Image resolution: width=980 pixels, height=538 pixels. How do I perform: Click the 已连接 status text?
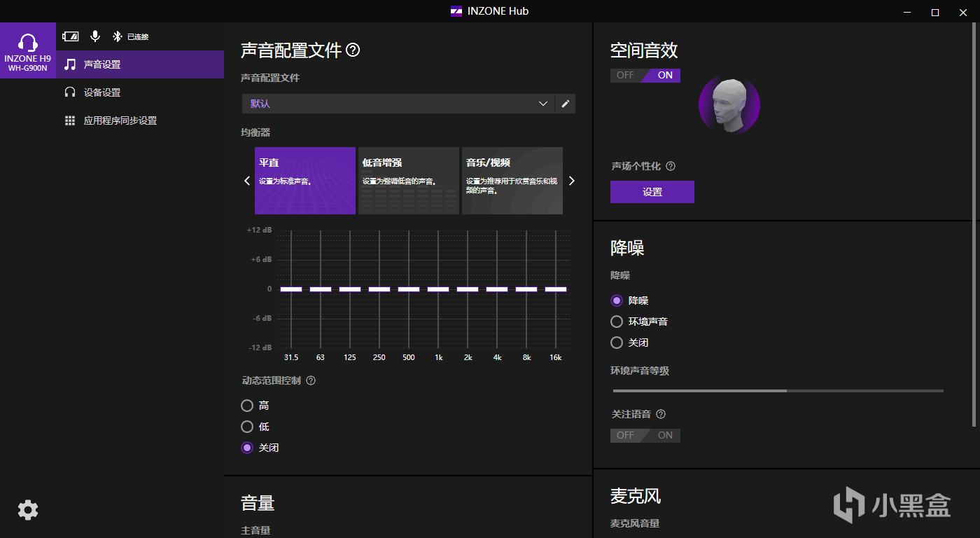pos(138,36)
